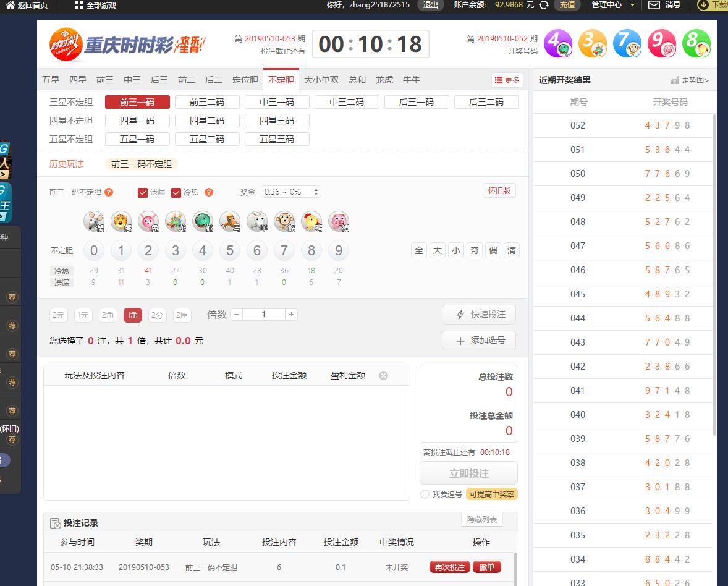Click the rat zodiac animal icon

94,221
